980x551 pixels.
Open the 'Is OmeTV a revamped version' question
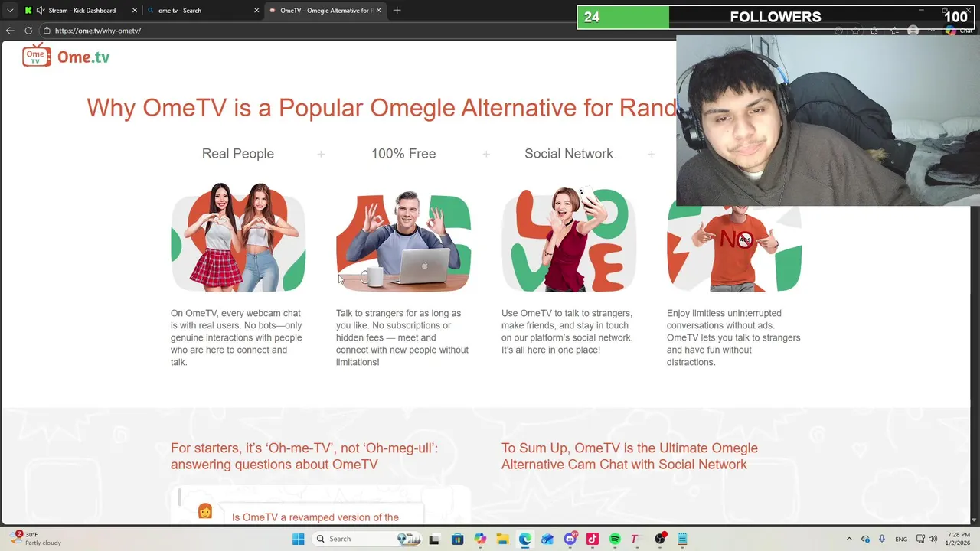click(x=315, y=517)
